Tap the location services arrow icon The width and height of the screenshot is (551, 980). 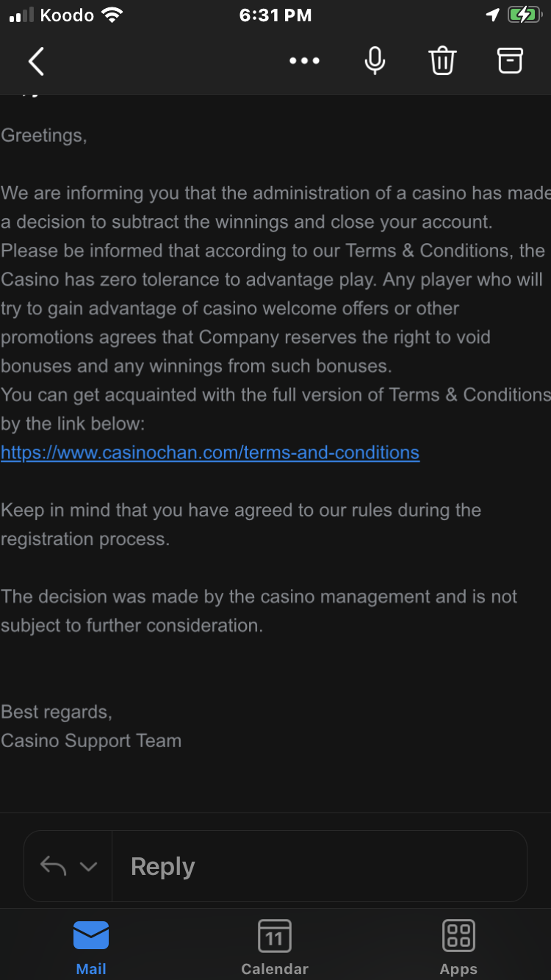[x=492, y=15]
